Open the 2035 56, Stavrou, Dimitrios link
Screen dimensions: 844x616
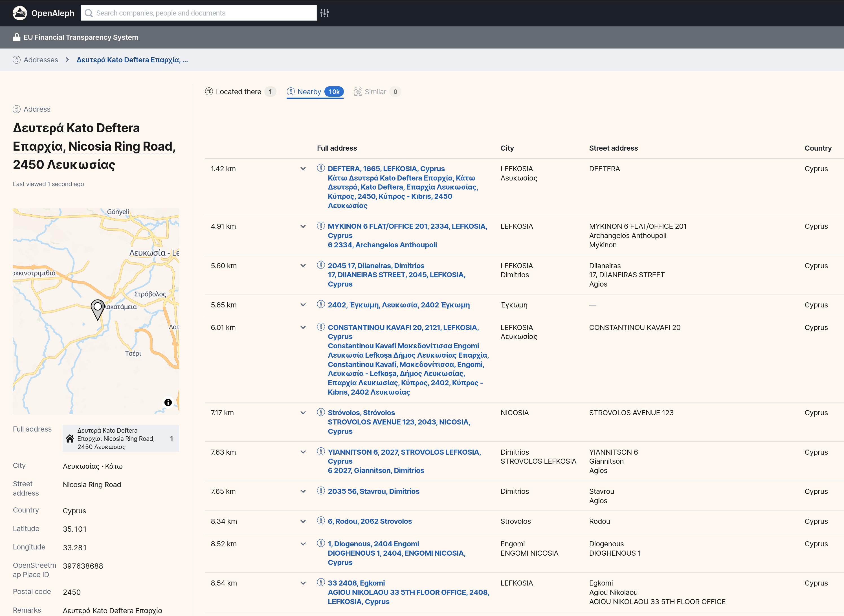pyautogui.click(x=373, y=491)
